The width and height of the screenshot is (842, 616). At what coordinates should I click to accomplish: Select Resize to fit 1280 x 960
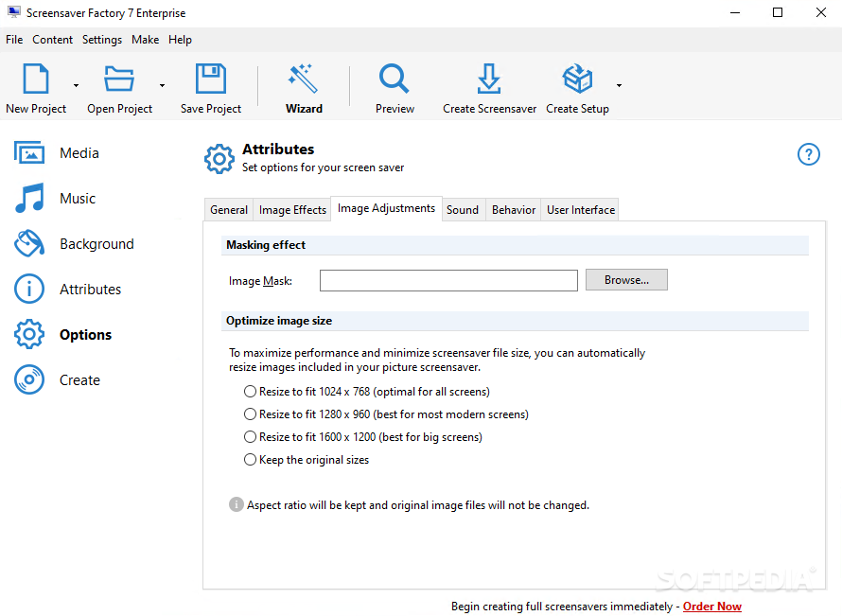tap(386, 414)
